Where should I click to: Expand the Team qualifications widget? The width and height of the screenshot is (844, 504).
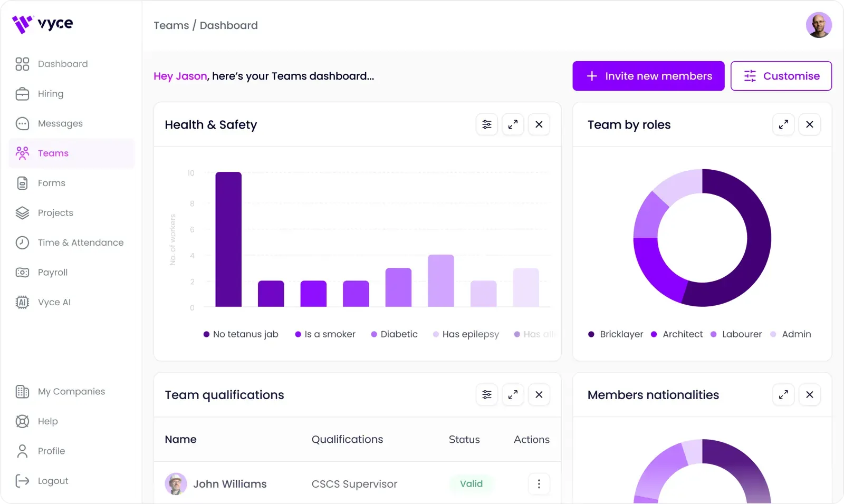[513, 394]
